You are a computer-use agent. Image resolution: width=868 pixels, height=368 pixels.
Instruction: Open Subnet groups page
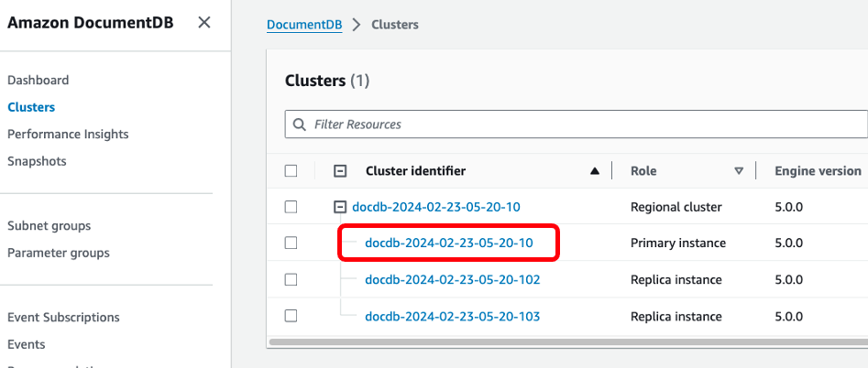click(49, 226)
